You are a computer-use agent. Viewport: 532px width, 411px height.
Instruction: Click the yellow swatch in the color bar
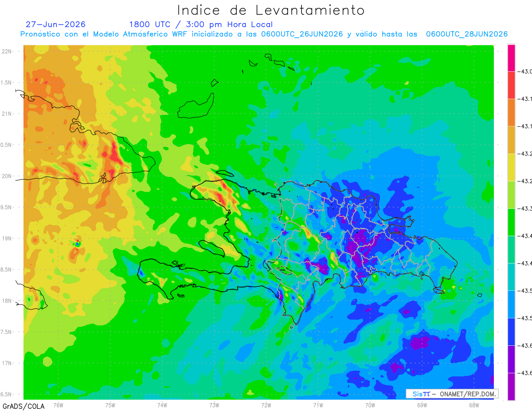coord(511,167)
